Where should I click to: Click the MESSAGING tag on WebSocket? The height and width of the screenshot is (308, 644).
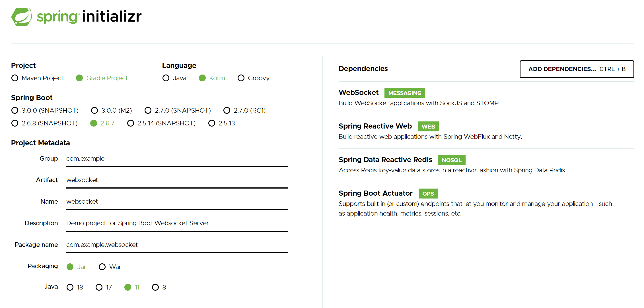click(x=404, y=93)
